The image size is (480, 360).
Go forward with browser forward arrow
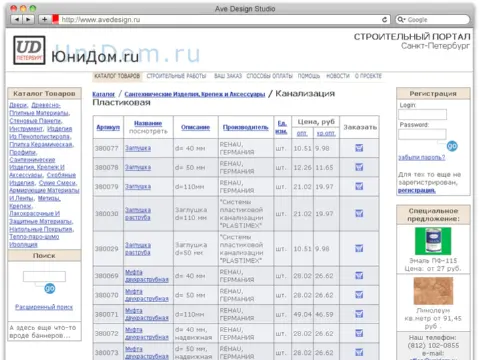point(28,20)
